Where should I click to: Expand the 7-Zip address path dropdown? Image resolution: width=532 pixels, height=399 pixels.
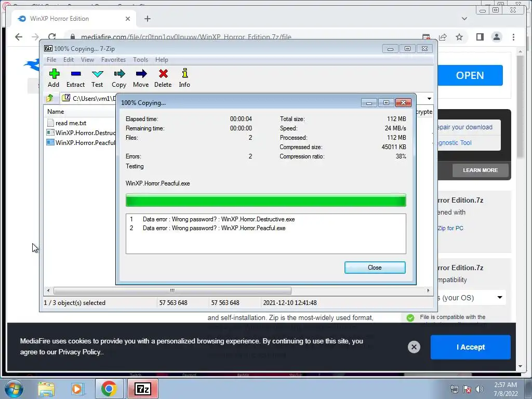429,98
